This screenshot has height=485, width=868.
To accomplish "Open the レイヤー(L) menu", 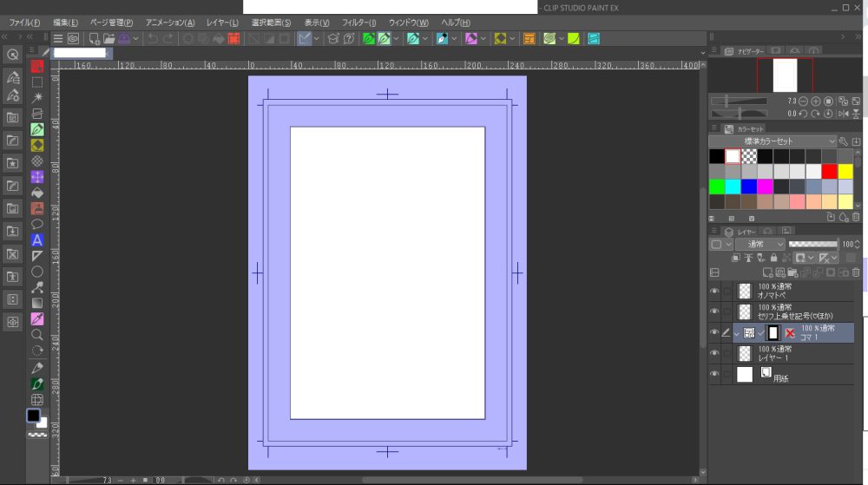I will coord(222,22).
